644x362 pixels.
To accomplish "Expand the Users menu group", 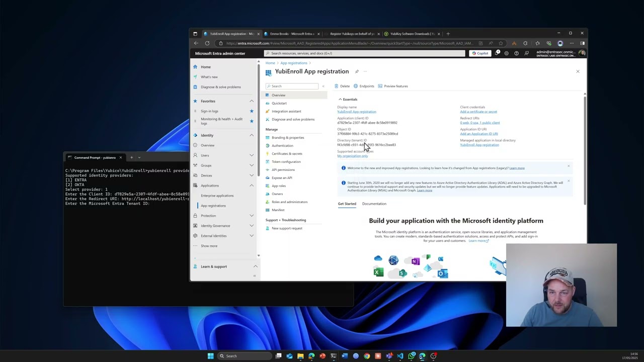I will click(x=252, y=155).
